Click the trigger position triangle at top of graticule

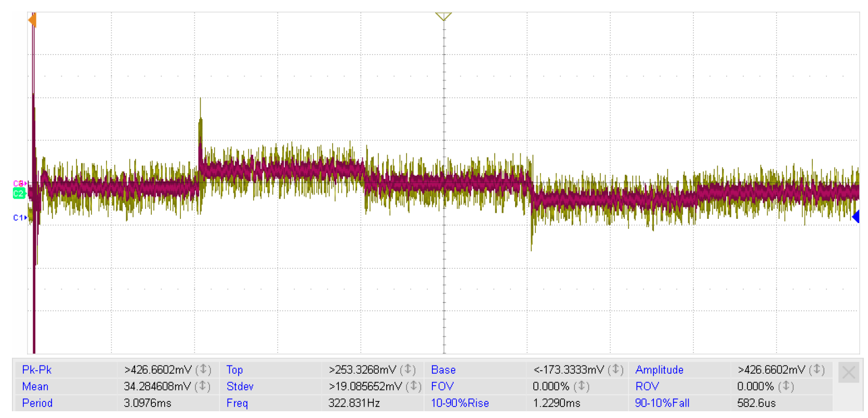[x=443, y=17]
